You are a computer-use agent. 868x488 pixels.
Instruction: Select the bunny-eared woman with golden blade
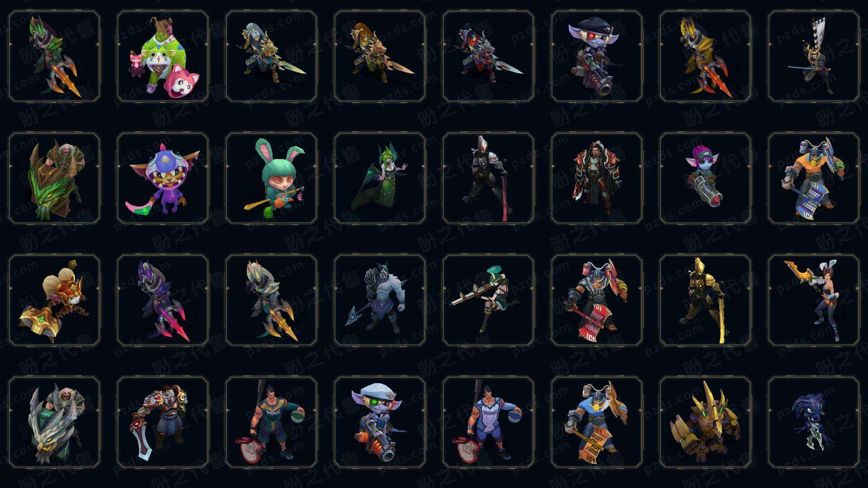(814, 300)
